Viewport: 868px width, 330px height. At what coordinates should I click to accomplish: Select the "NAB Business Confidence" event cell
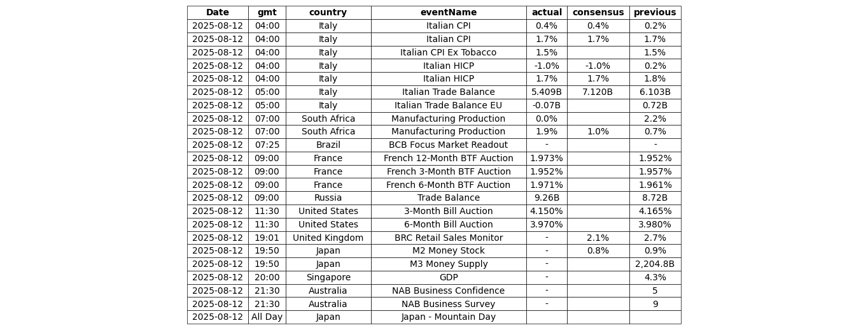pos(448,291)
